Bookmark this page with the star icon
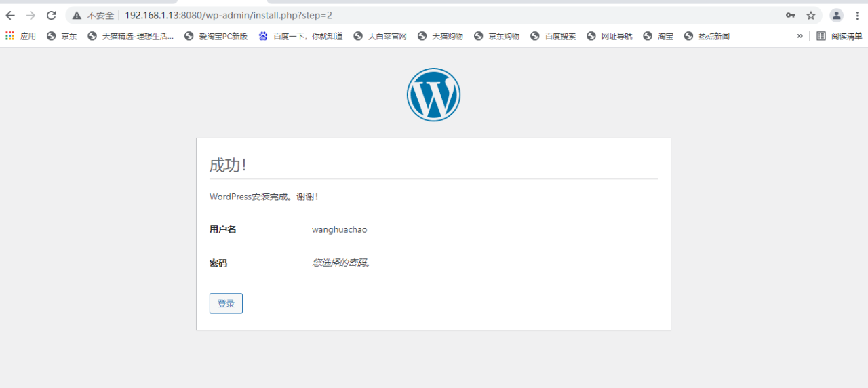The height and width of the screenshot is (388, 868). pyautogui.click(x=810, y=15)
